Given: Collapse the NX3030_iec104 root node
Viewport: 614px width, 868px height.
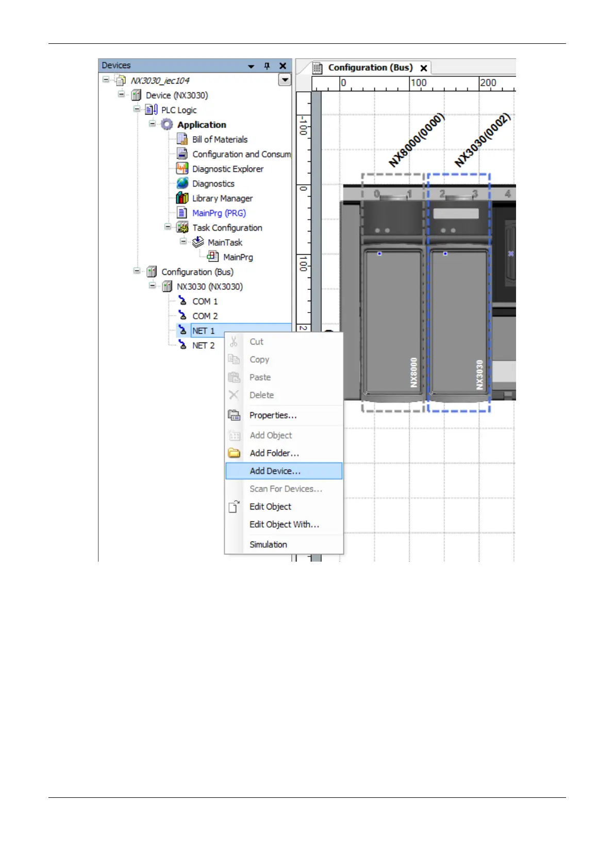Looking at the screenshot, I should (106, 80).
